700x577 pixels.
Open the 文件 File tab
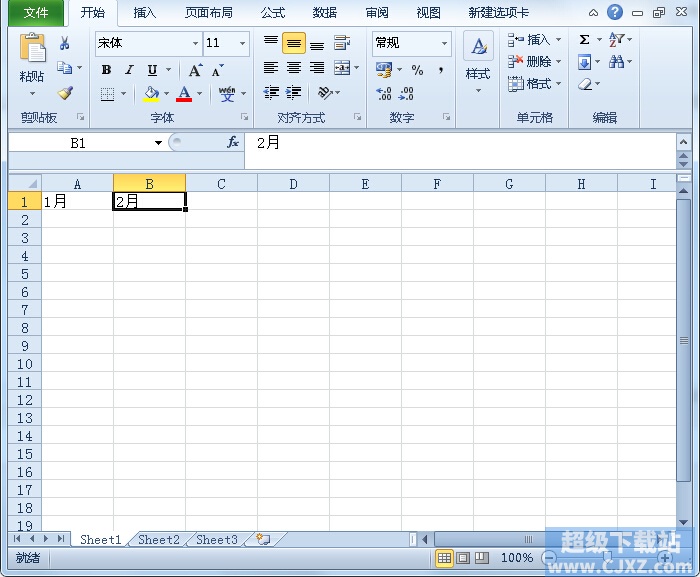click(36, 13)
